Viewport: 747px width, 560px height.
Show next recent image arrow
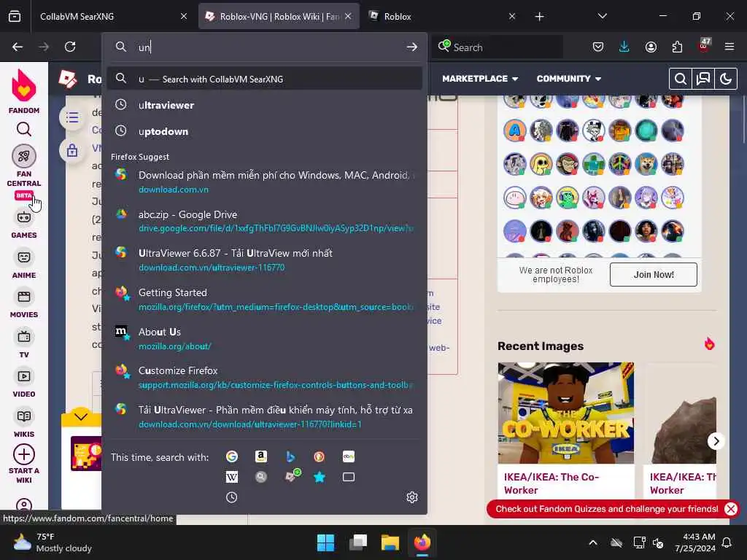click(x=716, y=441)
